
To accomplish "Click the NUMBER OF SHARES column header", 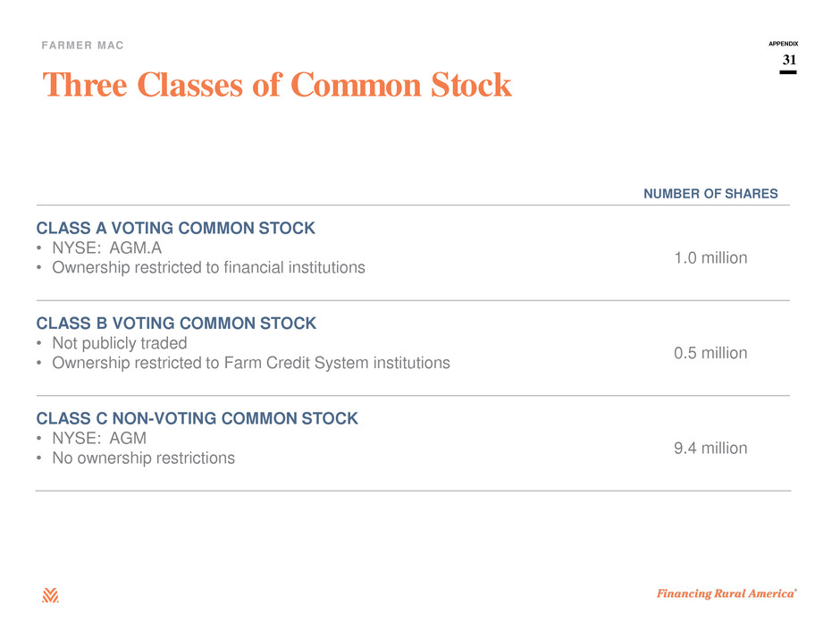I will click(710, 193).
